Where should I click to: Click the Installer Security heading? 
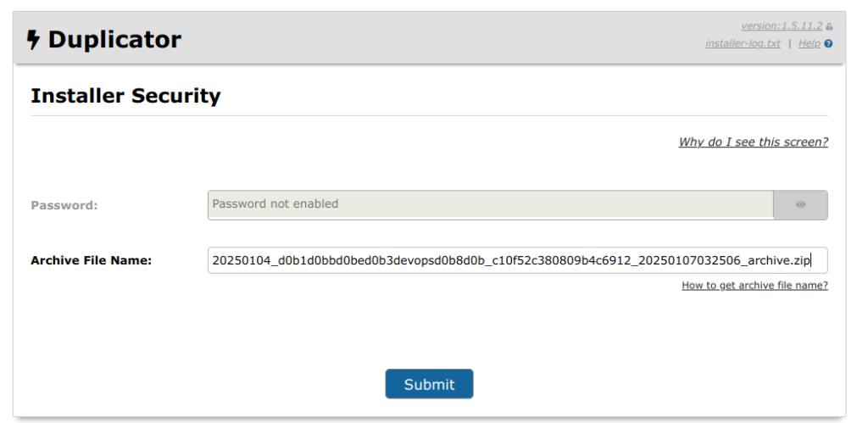(125, 96)
